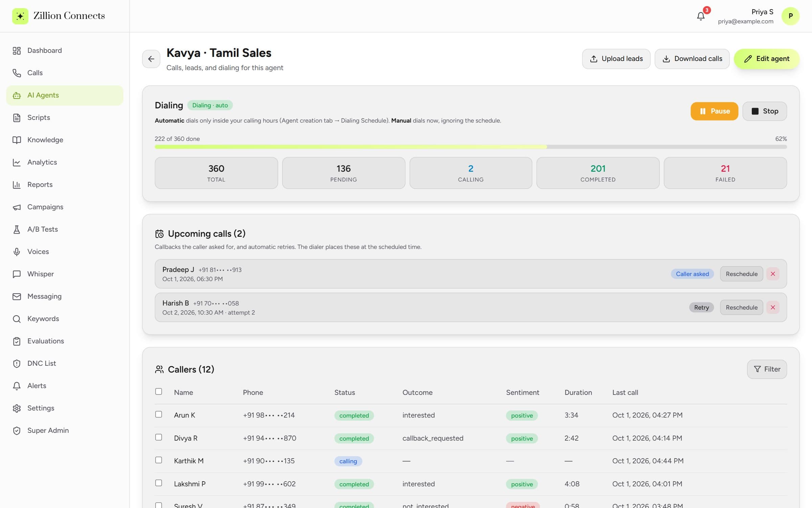
Task: Click the Keywords search icon
Action: [x=17, y=319]
